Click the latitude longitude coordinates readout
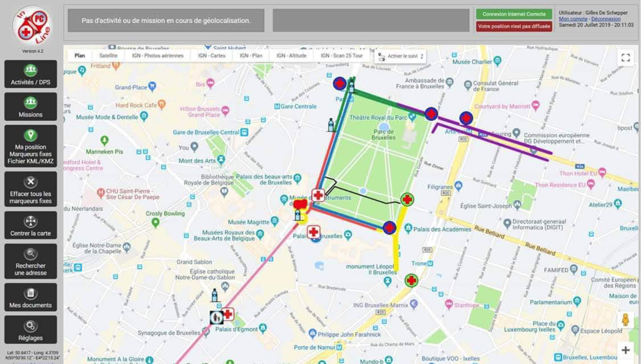 point(33,355)
